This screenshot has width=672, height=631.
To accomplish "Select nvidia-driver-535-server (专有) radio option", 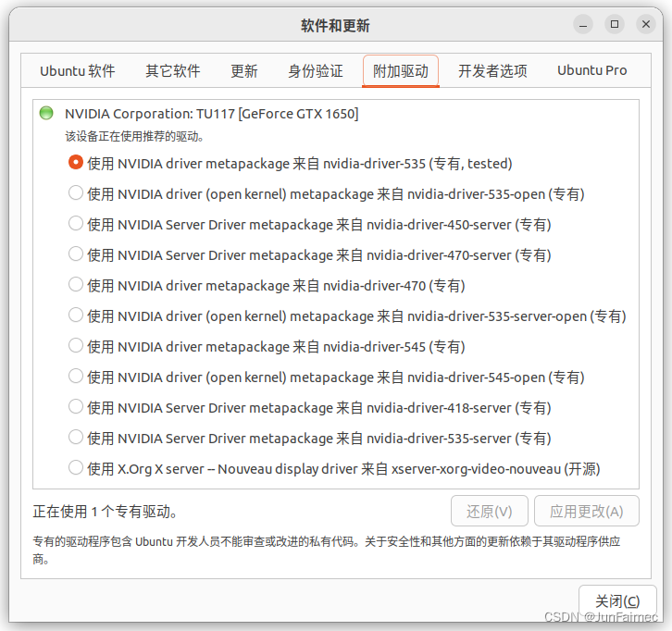I will point(76,437).
